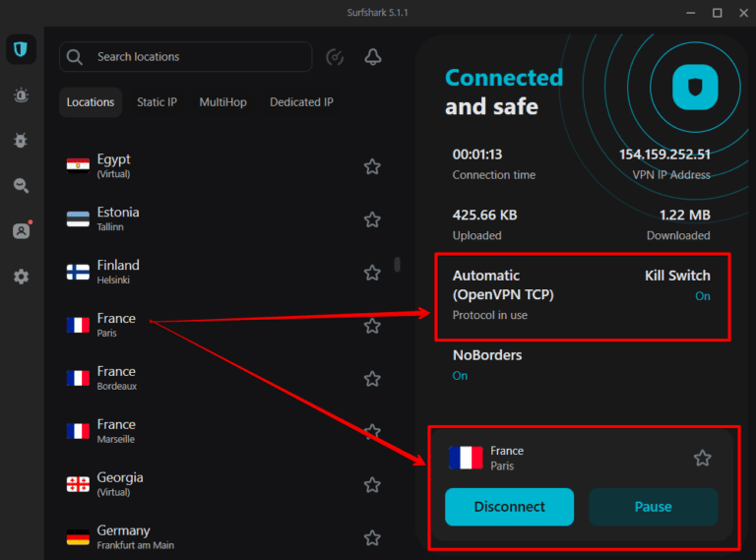
Task: Favorite the Egypt location with its star
Action: [x=372, y=166]
